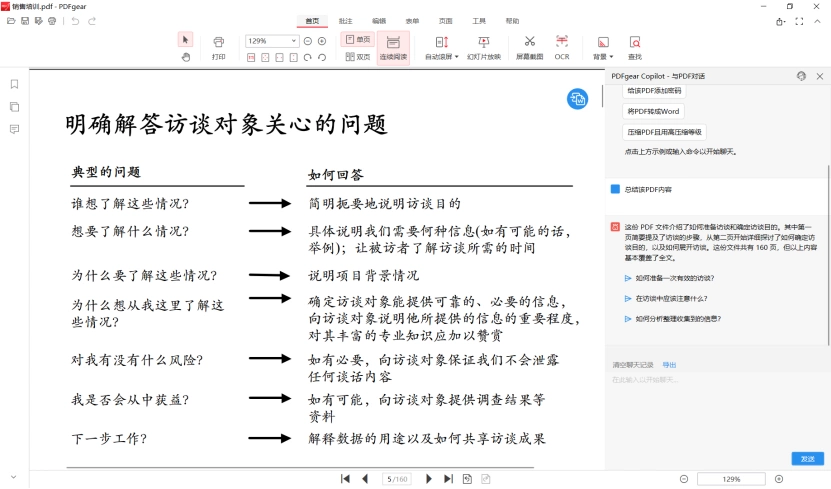Screen dimensions: 831x489
Task: Expand the left sidebar bottom chevron
Action: tap(14, 477)
